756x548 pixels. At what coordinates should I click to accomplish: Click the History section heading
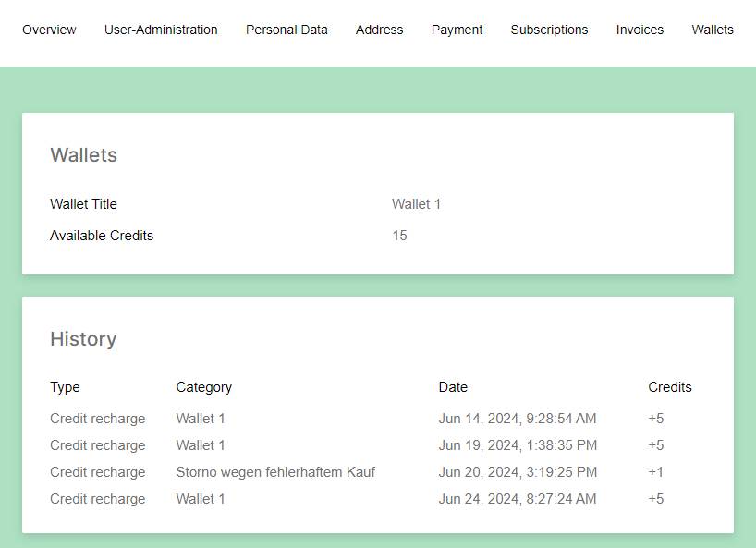pyautogui.click(x=83, y=339)
